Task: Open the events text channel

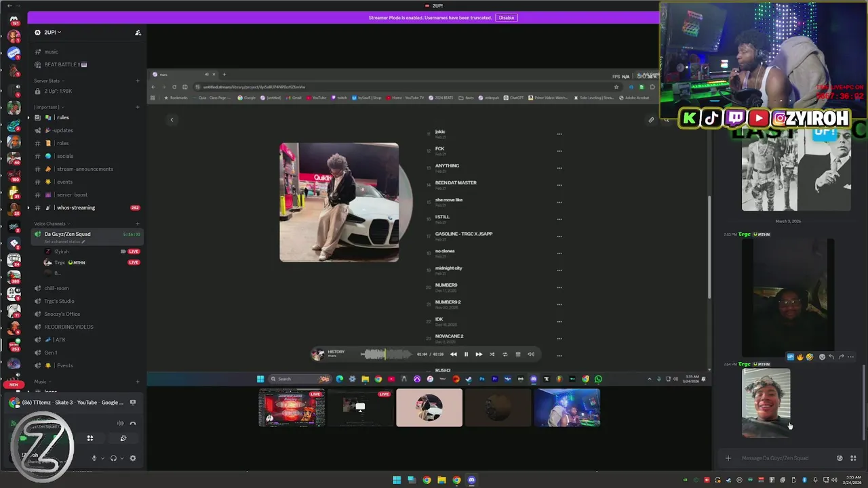Action: tap(87, 182)
